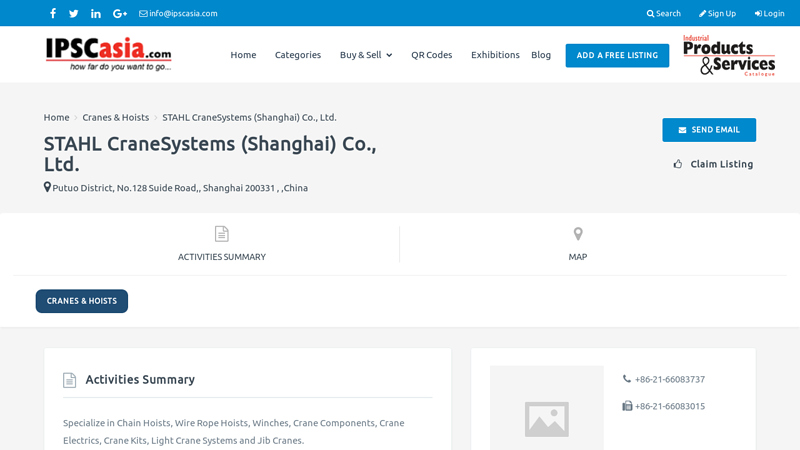Click the listing placeholder image thumbnail
800x450 pixels.
[x=546, y=408]
